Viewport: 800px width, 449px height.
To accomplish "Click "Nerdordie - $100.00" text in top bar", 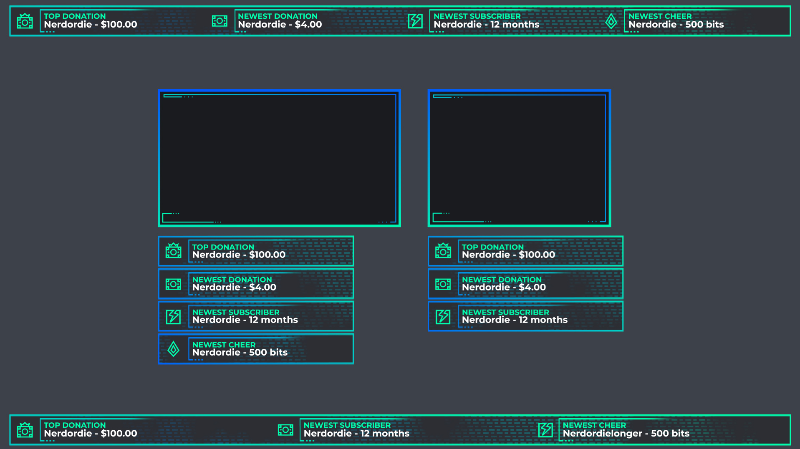I will tap(91, 25).
